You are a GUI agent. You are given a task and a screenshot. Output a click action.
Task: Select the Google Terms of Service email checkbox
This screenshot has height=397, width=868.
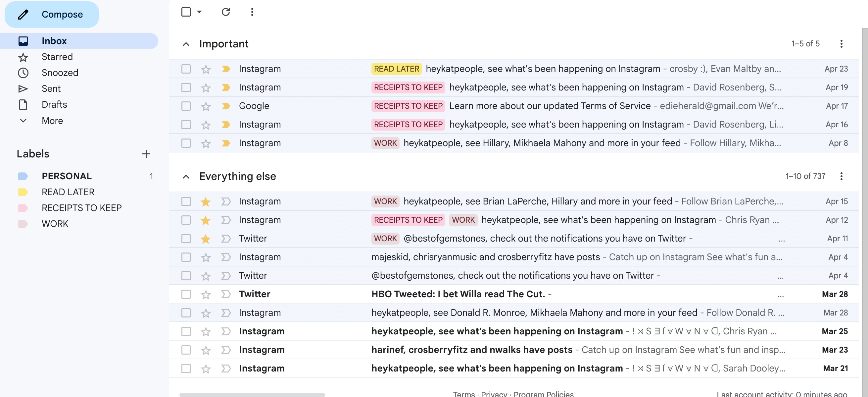pyautogui.click(x=186, y=106)
